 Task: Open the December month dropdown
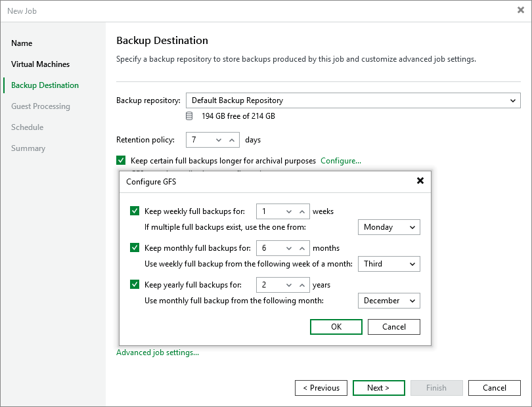point(389,300)
